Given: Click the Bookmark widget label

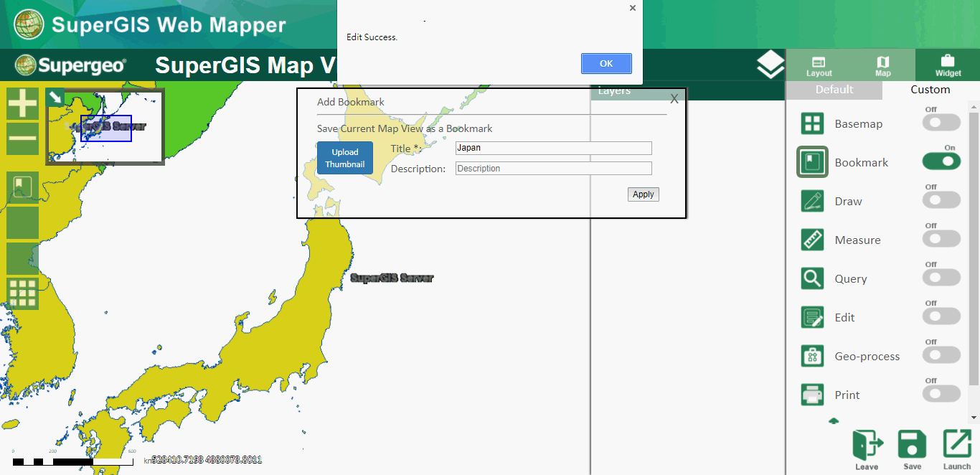Looking at the screenshot, I should pyautogui.click(x=862, y=163).
